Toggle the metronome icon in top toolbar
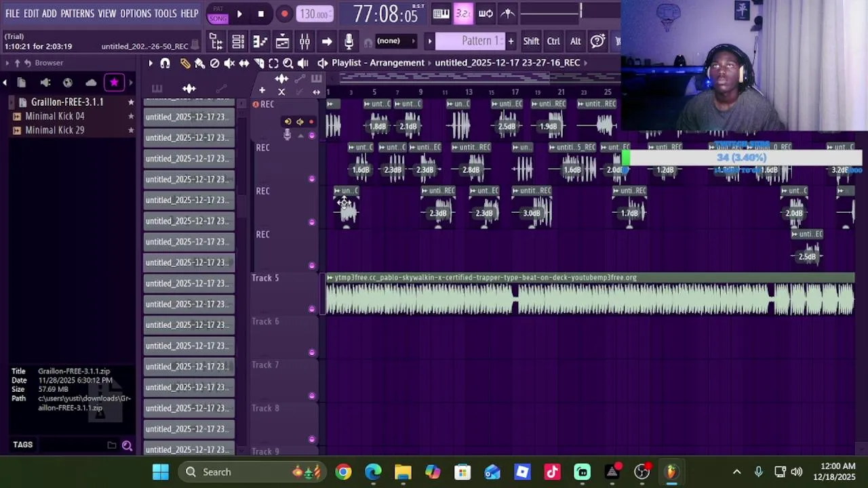This screenshot has height=488, width=868. click(508, 14)
